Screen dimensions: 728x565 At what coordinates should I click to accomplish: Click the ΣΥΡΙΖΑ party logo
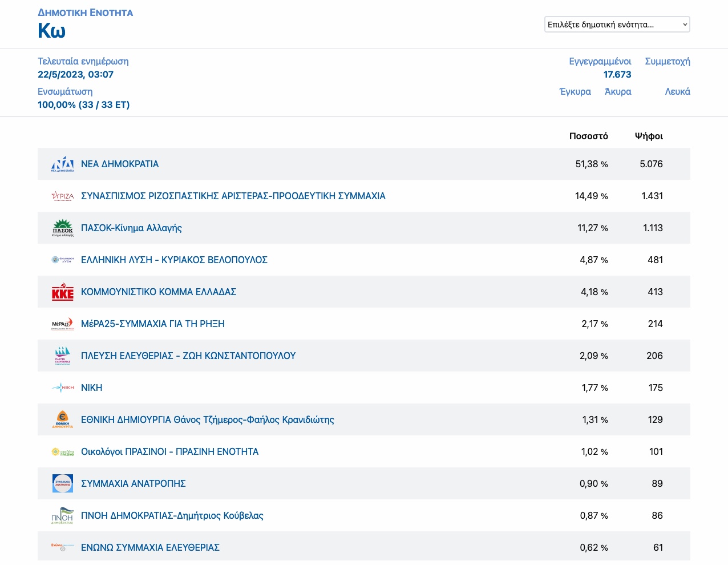click(63, 196)
